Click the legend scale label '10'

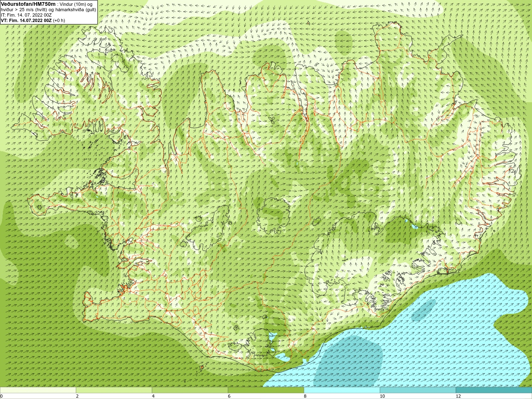click(382, 396)
